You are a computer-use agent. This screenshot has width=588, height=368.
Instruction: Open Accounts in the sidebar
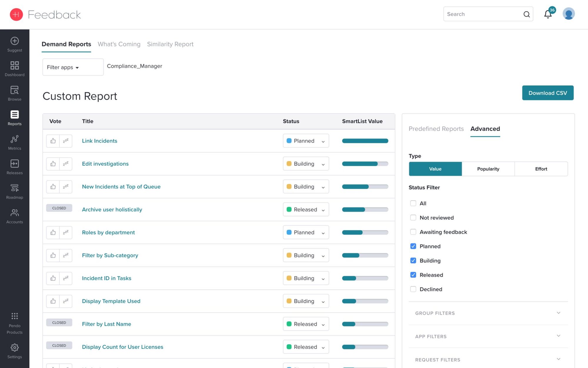[x=15, y=216]
